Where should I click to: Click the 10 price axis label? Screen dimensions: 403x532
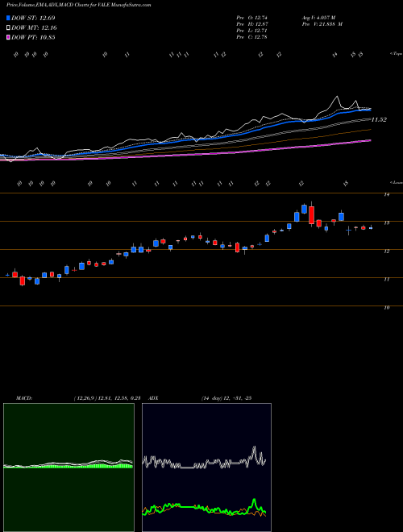pos(387,308)
